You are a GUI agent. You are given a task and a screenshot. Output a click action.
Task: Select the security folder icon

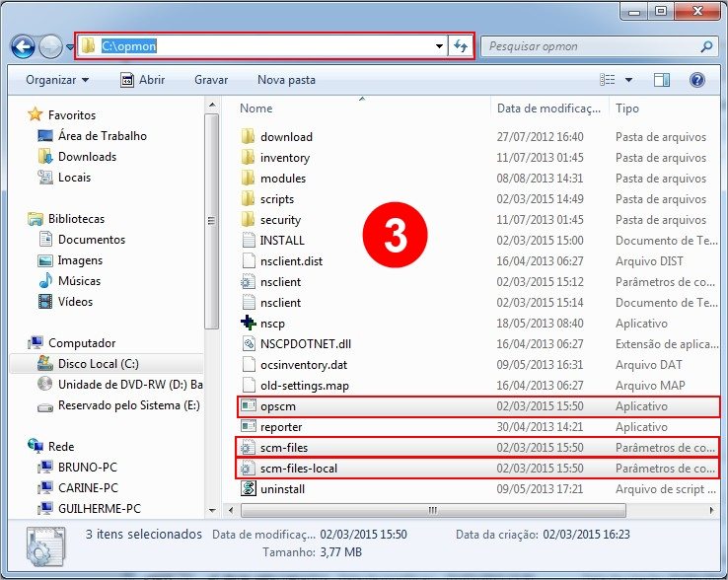click(249, 220)
